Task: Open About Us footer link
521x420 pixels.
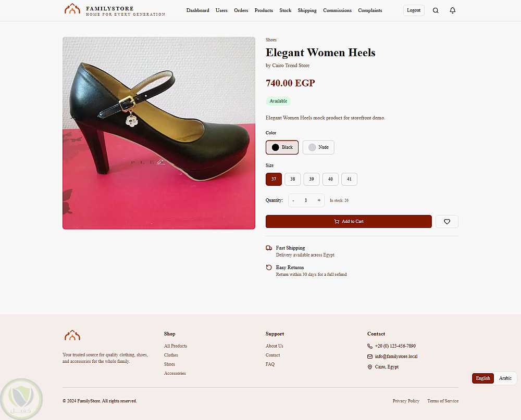Action: click(x=274, y=346)
